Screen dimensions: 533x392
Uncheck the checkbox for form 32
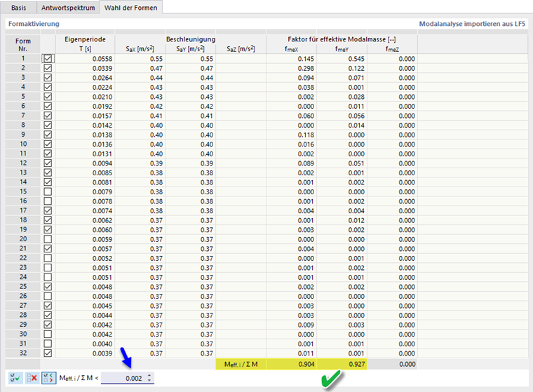[x=48, y=353]
